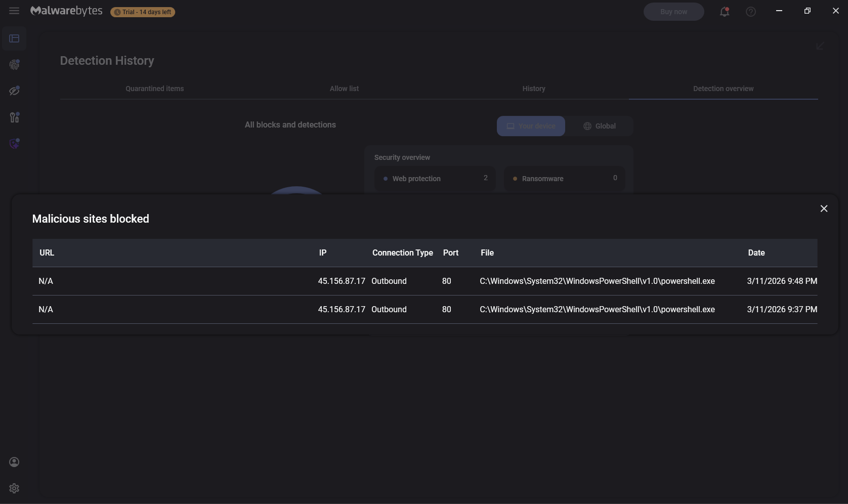The width and height of the screenshot is (848, 504).
Task: Open the Ransomware card
Action: click(x=564, y=179)
